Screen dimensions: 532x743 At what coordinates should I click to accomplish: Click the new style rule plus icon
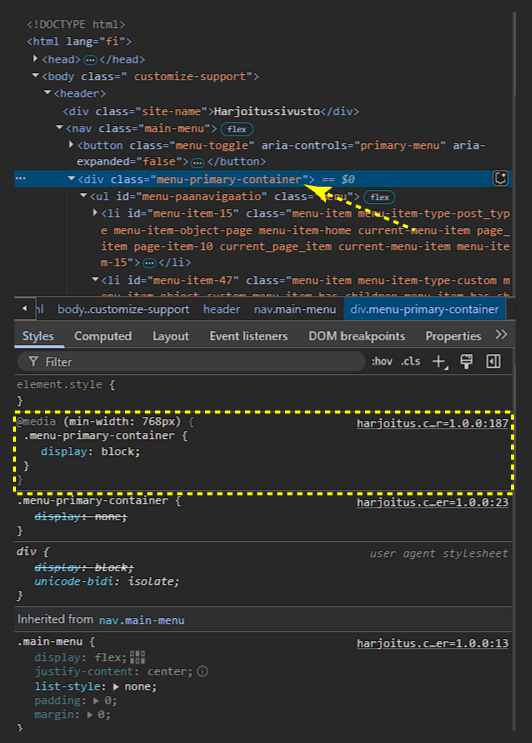[439, 362]
